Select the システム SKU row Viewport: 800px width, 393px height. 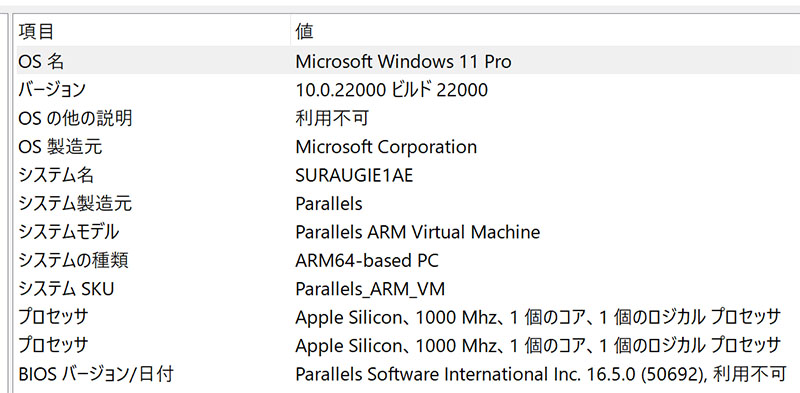tap(408, 289)
